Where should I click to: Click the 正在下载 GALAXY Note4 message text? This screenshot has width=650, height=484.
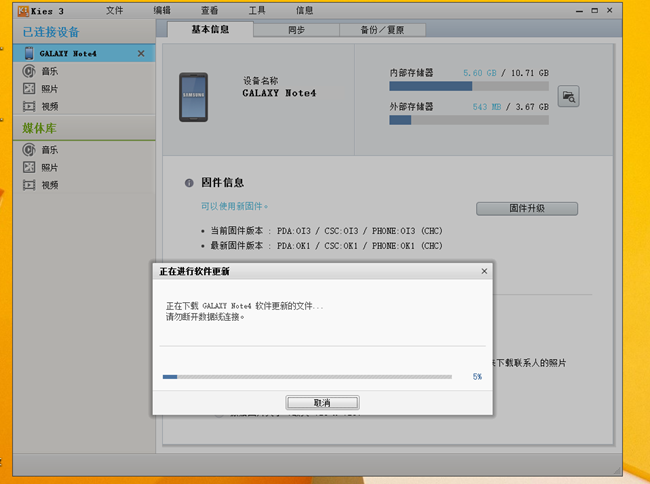pos(244,306)
